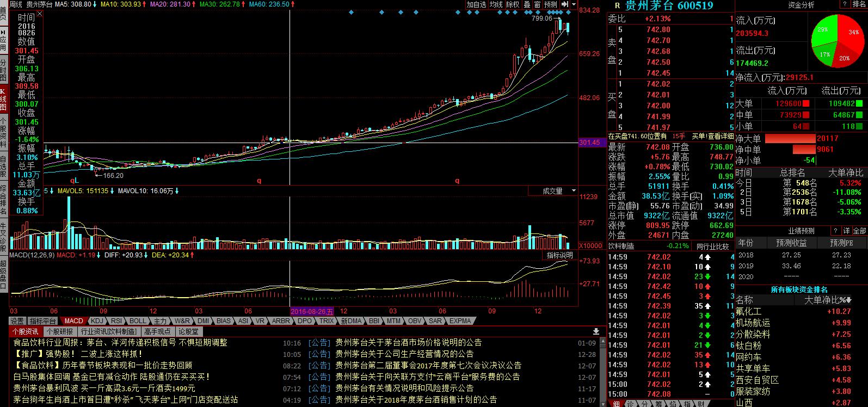
Task: Select W&R indicator tab
Action: click(182, 321)
